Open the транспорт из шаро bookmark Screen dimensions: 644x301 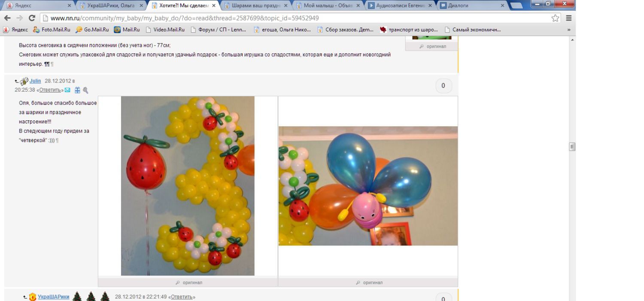pos(409,30)
